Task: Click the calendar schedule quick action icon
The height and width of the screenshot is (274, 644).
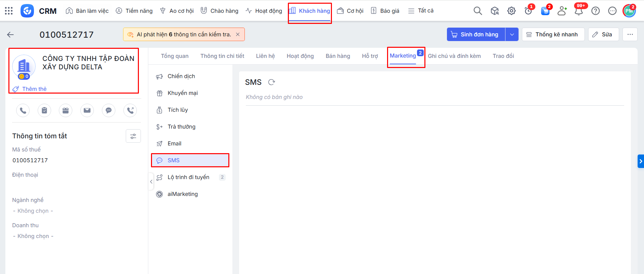Action: point(66,110)
